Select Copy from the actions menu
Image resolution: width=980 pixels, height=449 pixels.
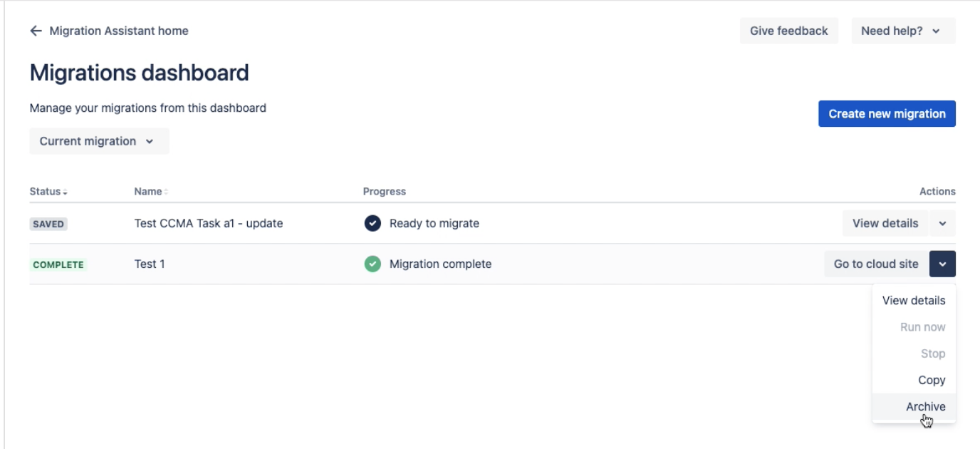click(x=933, y=380)
